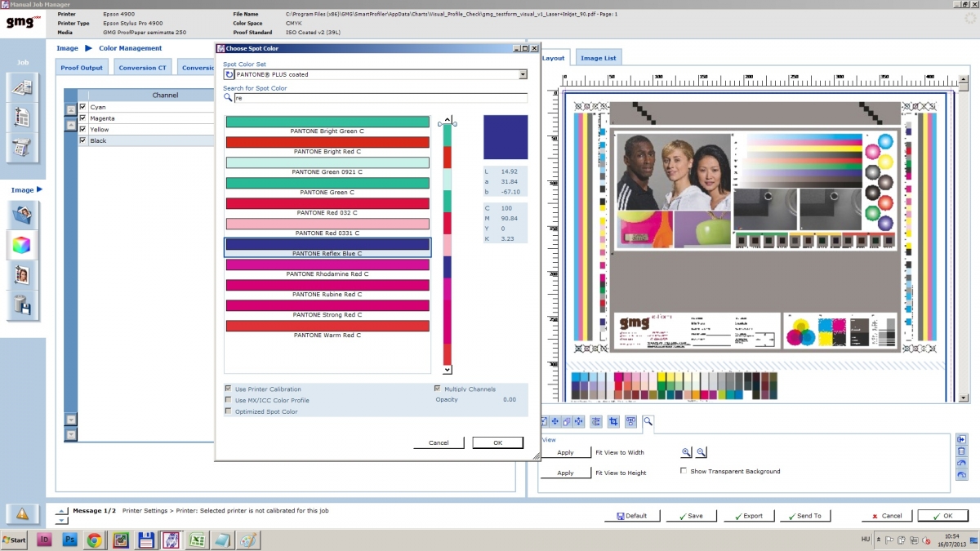
Task: Click the Default button
Action: point(631,516)
